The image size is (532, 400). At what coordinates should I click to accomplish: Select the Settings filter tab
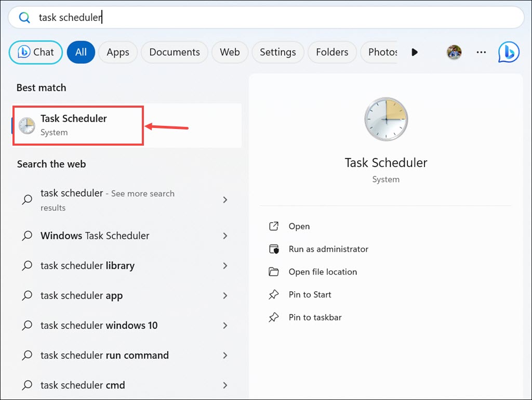coord(277,52)
